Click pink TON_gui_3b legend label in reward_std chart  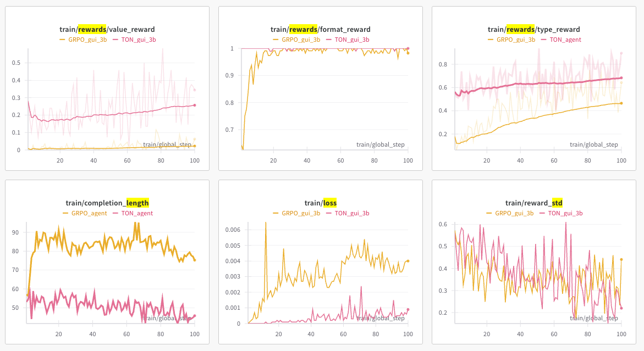click(565, 213)
